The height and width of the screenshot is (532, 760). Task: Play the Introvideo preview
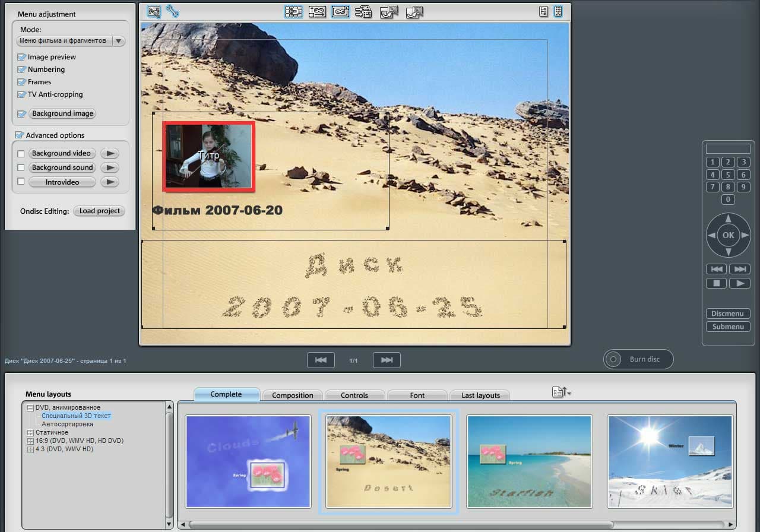tap(109, 182)
